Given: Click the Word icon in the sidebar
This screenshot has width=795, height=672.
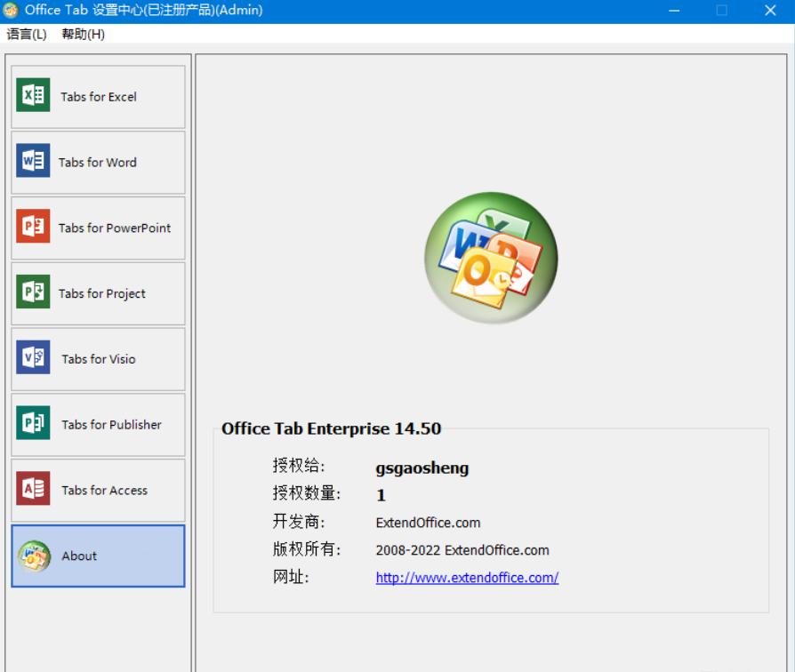Looking at the screenshot, I should point(33,160).
